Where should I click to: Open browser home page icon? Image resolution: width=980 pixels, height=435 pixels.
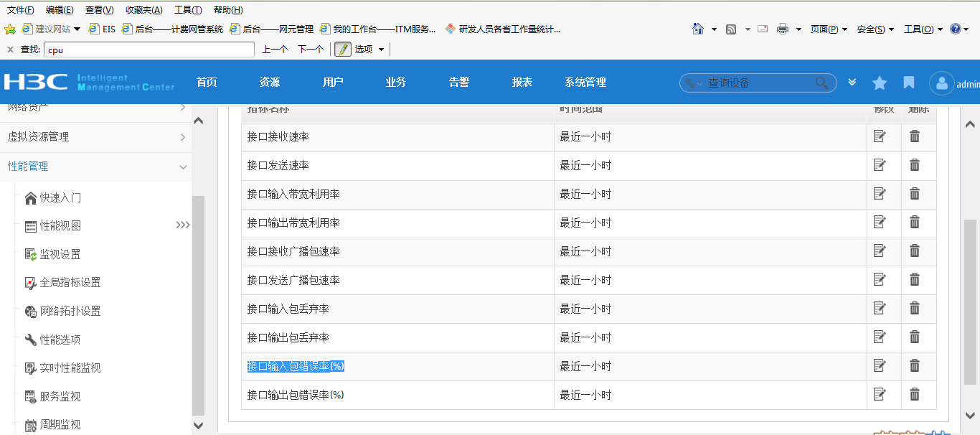[x=697, y=29]
